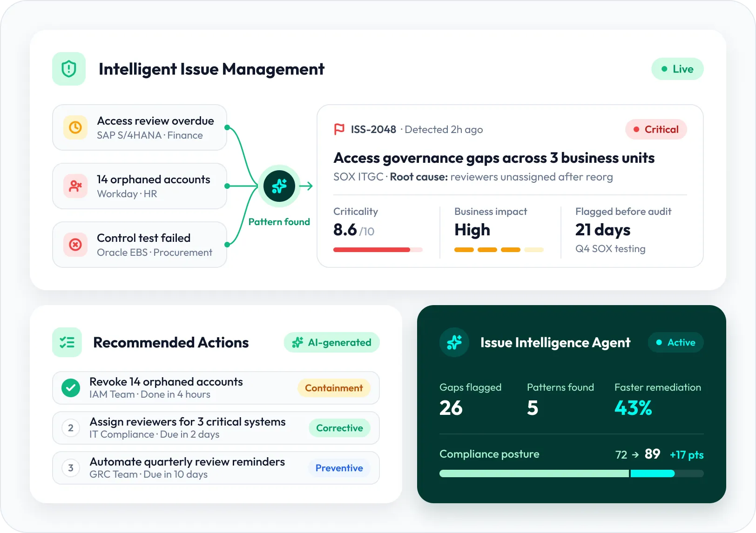Image resolution: width=756 pixels, height=533 pixels.
Task: Click the user-remove icon on 14 orphaned accounts
Action: tap(75, 186)
